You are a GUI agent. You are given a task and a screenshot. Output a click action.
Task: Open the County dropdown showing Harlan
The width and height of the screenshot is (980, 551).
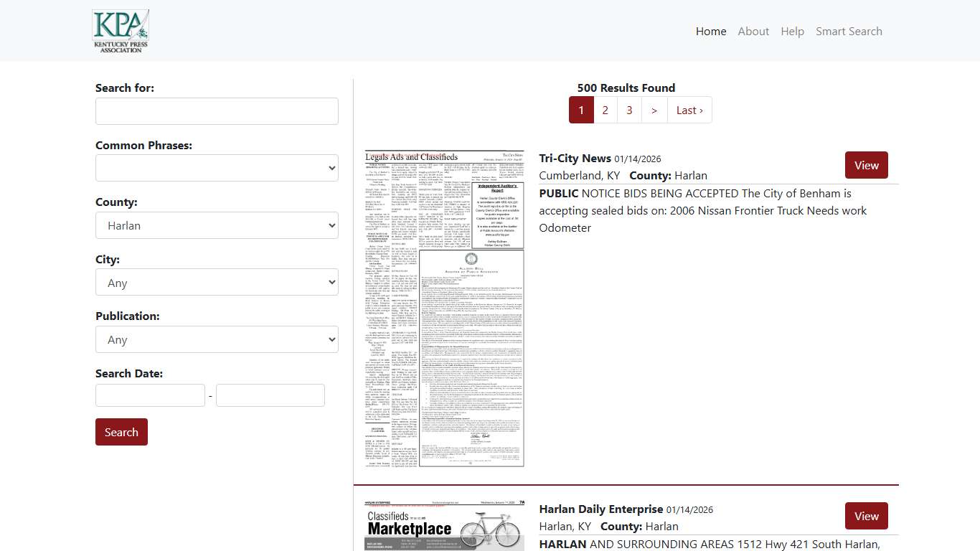[x=217, y=225]
